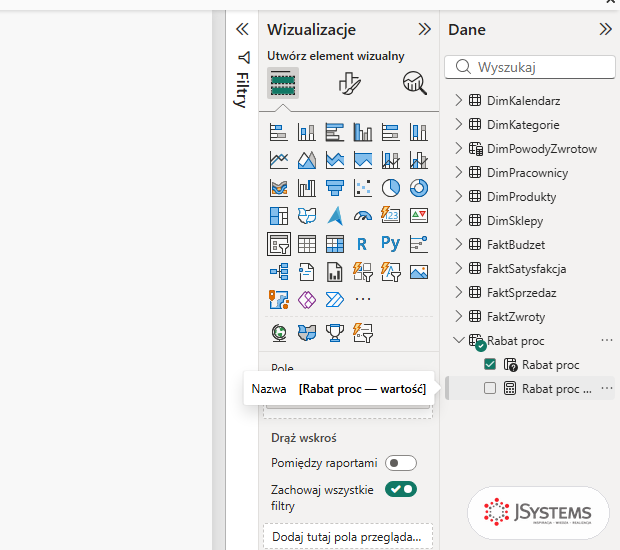Image resolution: width=620 pixels, height=550 pixels.
Task: Open the analytics tab
Action: point(415,83)
